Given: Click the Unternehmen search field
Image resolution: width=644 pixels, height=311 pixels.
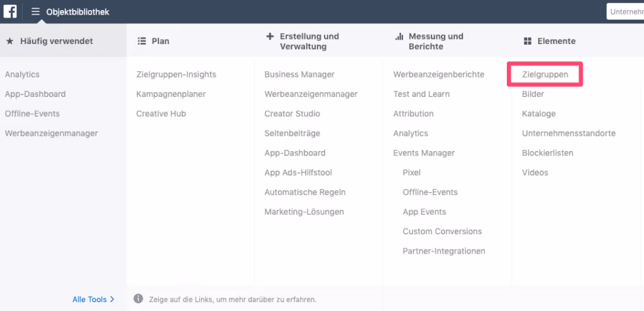Looking at the screenshot, I should [625, 11].
